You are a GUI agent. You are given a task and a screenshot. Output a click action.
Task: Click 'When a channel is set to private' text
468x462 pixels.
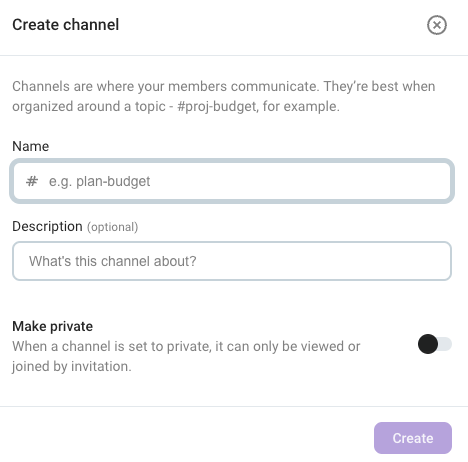pos(111,347)
